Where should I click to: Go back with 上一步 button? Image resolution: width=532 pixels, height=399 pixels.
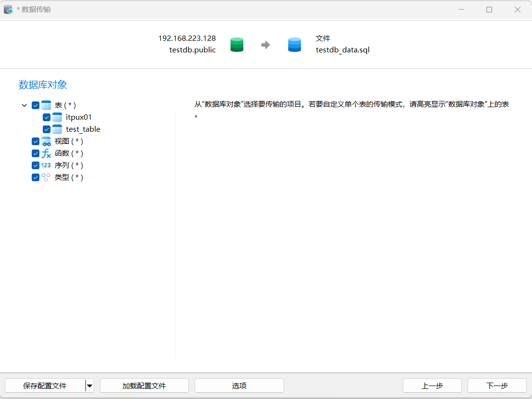(x=432, y=386)
